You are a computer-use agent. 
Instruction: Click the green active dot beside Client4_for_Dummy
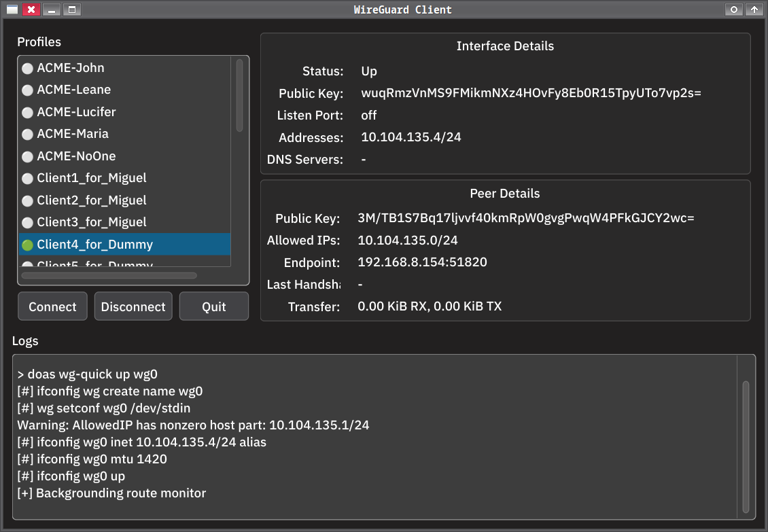click(x=27, y=245)
